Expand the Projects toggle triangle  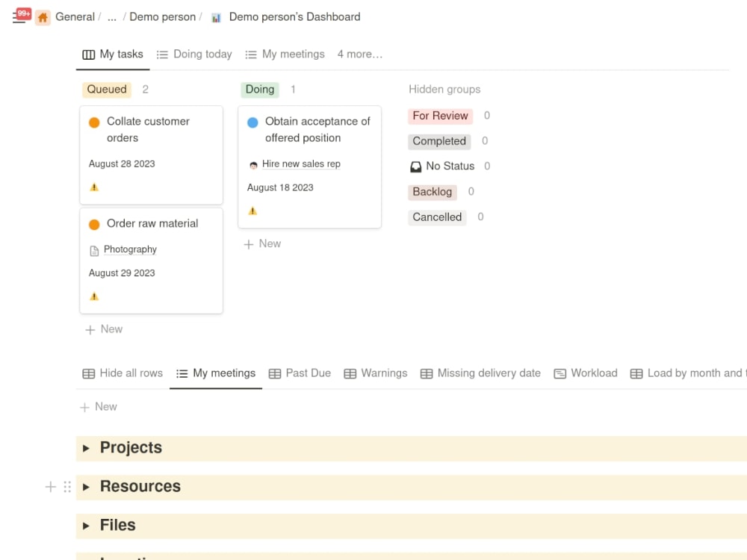coord(86,449)
